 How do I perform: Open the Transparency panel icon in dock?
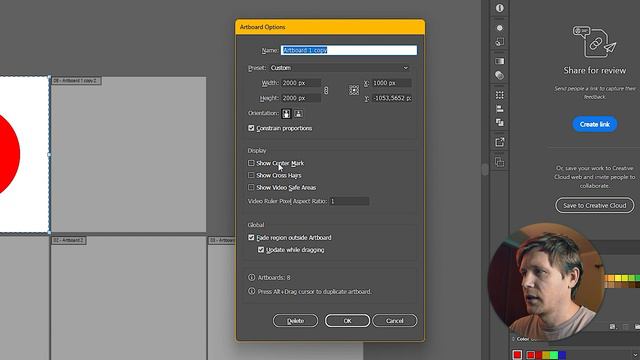tap(500, 76)
